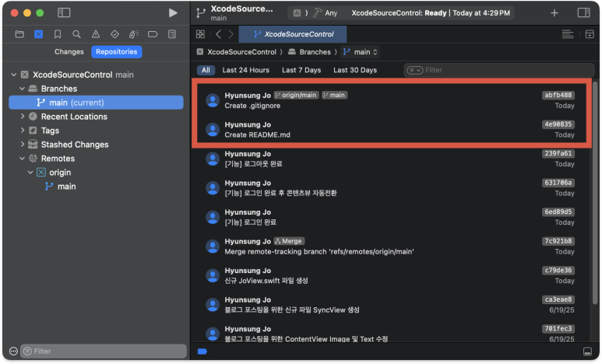The height and width of the screenshot is (364, 602).
Task: Select the Create README.md commit
Action: point(392,130)
